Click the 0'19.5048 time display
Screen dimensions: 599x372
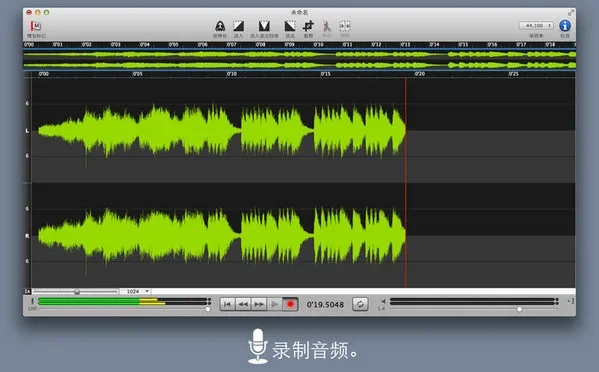pyautogui.click(x=325, y=304)
